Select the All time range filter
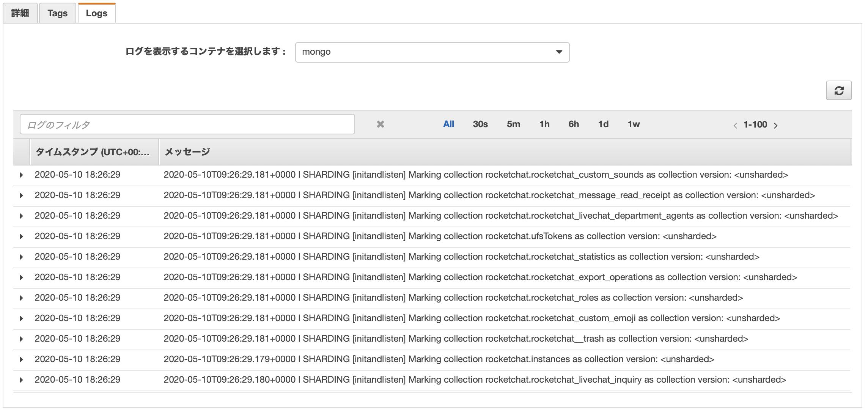 pyautogui.click(x=448, y=124)
